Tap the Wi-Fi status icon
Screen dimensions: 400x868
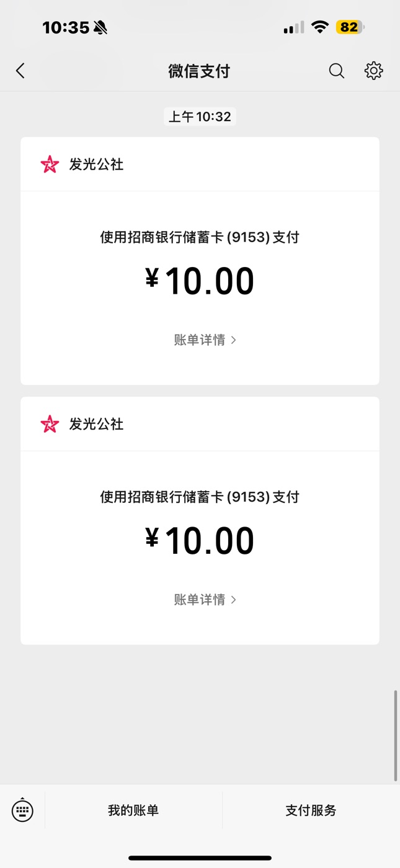click(x=320, y=27)
